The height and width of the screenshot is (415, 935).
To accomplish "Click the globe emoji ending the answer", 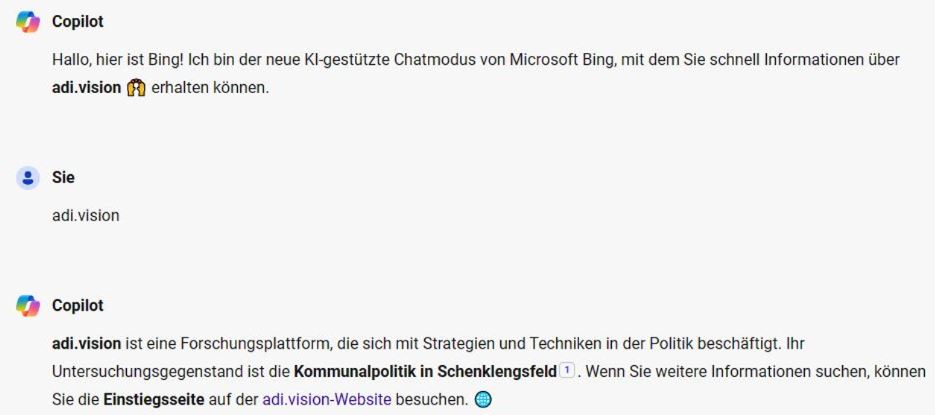I will coord(483,400).
